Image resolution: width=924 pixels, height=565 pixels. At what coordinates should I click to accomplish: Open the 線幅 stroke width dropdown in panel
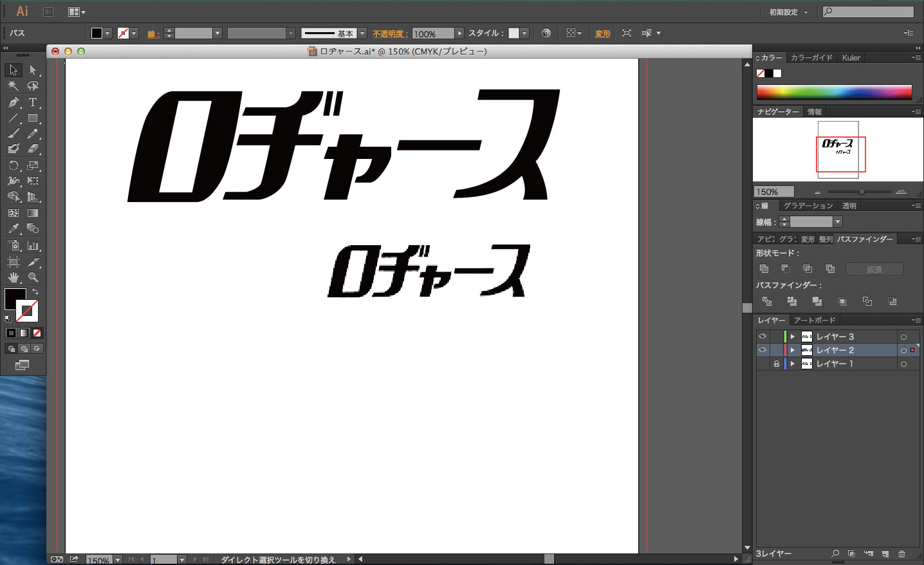tap(837, 222)
